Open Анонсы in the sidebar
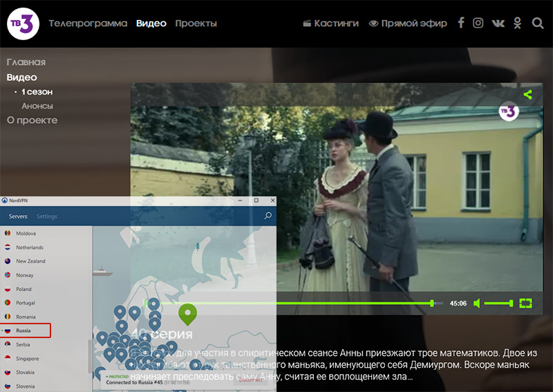This screenshot has width=553, height=392. (37, 106)
